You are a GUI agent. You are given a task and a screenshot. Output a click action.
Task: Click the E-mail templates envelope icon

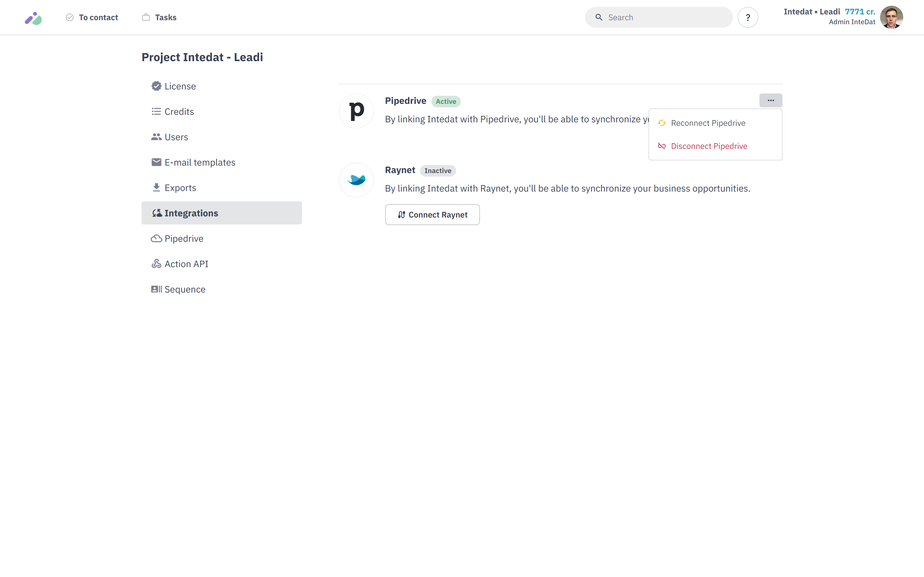[x=156, y=162]
